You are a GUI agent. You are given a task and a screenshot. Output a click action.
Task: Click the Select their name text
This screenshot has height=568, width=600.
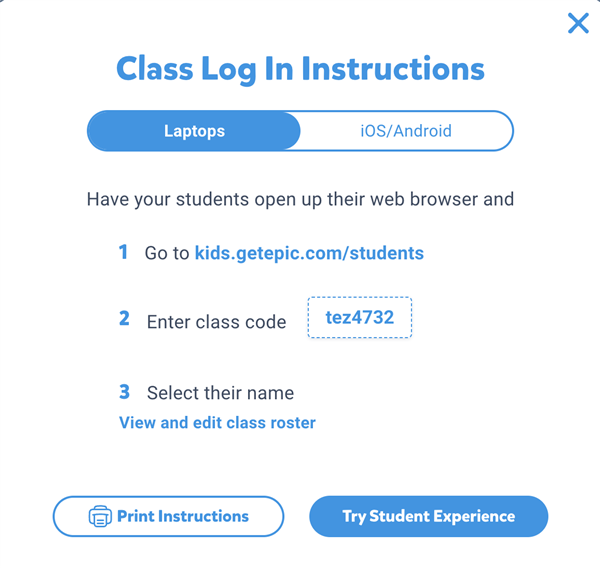pos(220,393)
